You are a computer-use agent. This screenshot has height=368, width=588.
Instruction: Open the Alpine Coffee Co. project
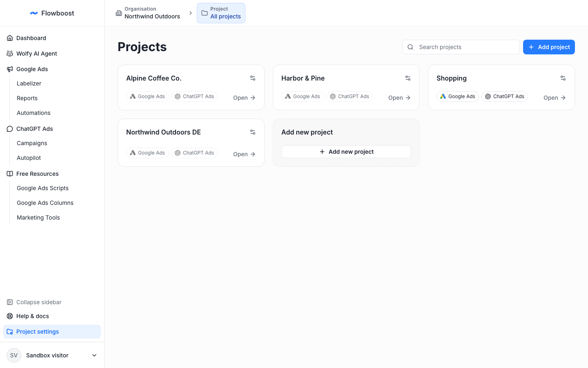[244, 98]
